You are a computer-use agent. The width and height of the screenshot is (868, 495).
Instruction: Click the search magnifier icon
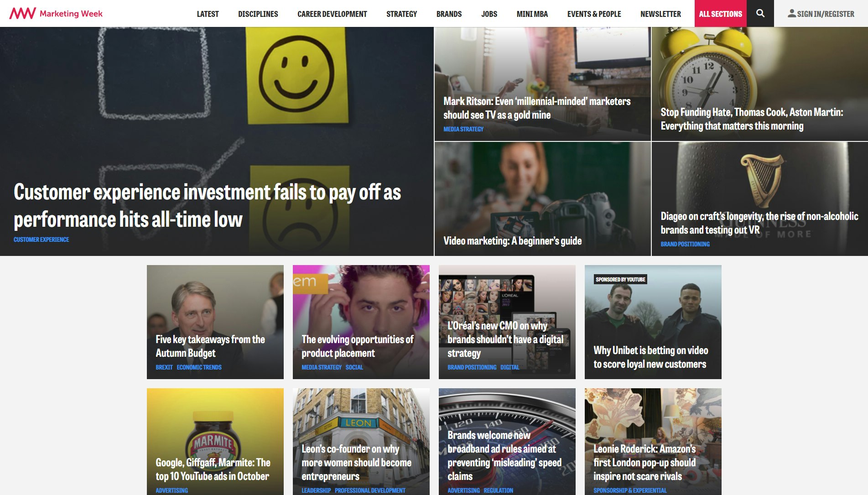pos(760,14)
